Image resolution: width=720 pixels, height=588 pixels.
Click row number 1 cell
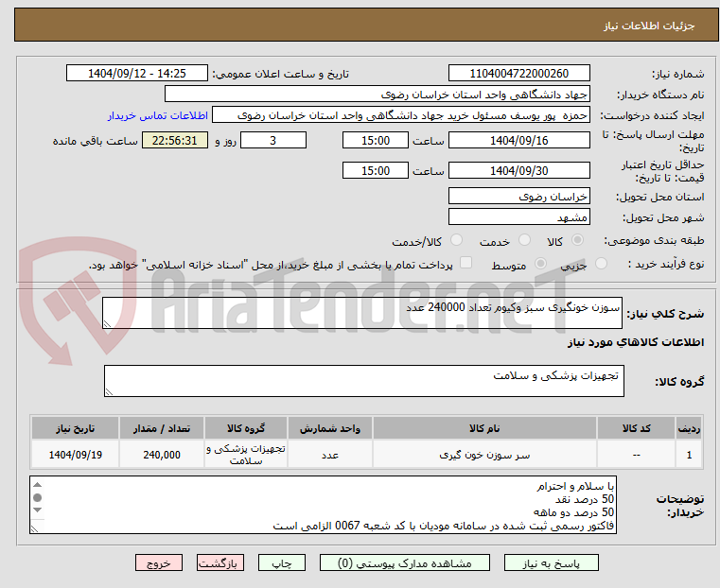pos(689,455)
